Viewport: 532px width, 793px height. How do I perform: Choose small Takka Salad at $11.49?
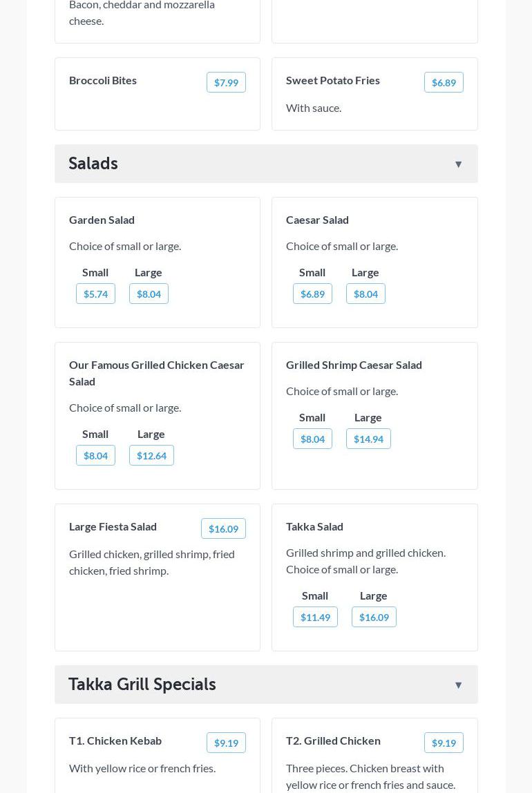tap(315, 617)
